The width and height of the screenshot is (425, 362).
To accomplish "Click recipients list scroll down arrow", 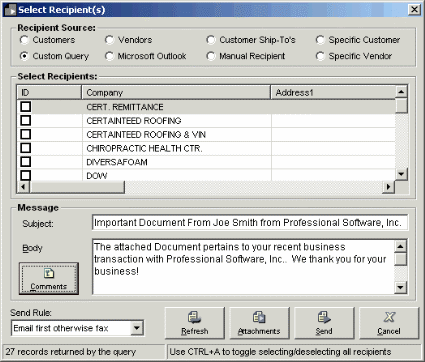I will [x=401, y=174].
